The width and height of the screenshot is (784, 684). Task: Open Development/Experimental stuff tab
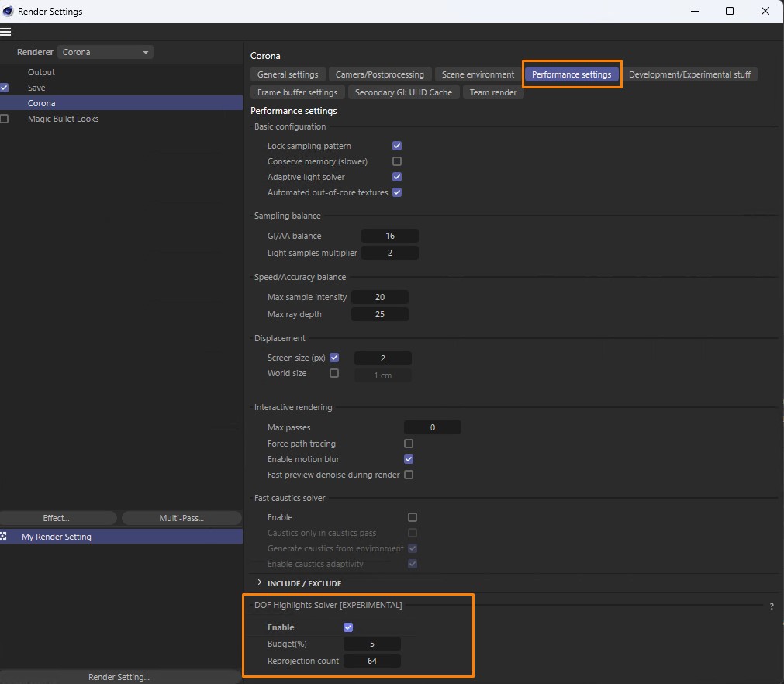(x=689, y=74)
